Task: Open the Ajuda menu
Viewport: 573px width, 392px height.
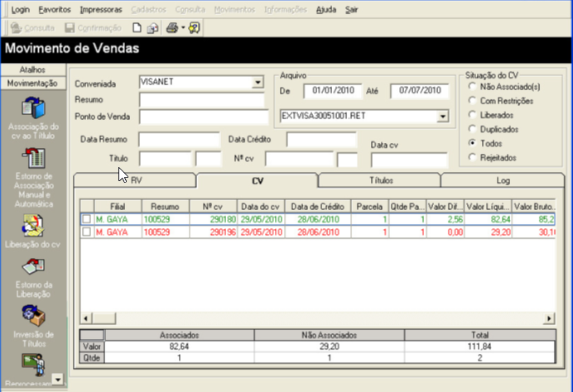Action: tap(326, 10)
